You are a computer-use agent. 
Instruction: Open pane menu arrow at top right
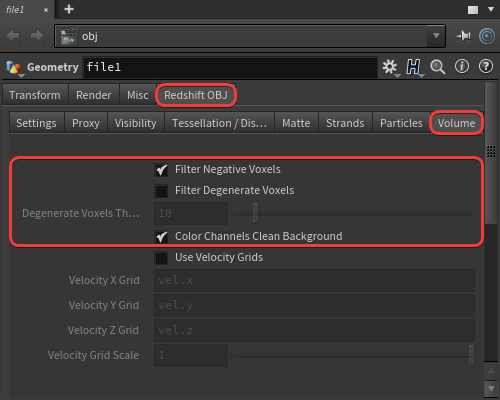(x=491, y=9)
